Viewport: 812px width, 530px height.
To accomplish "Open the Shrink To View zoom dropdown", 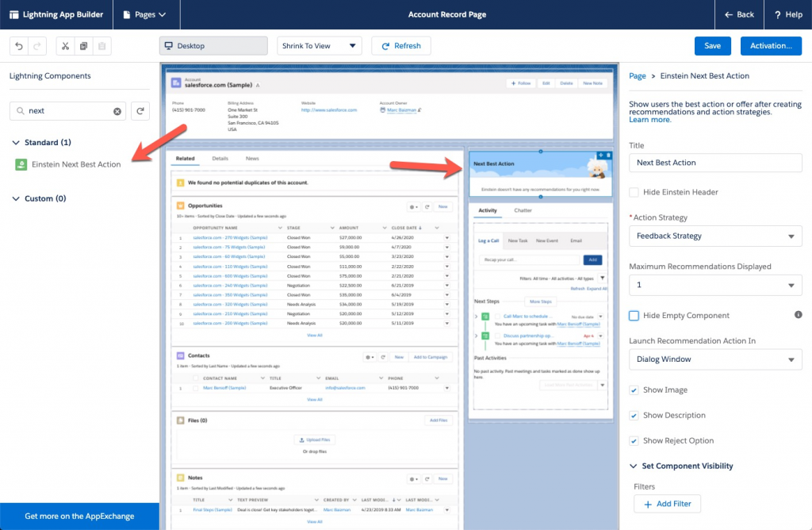I will coord(319,46).
